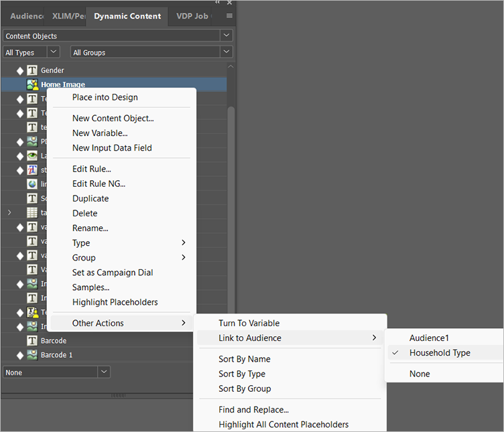
Task: Click the diamond beside the eye icon row
Action: (20, 156)
